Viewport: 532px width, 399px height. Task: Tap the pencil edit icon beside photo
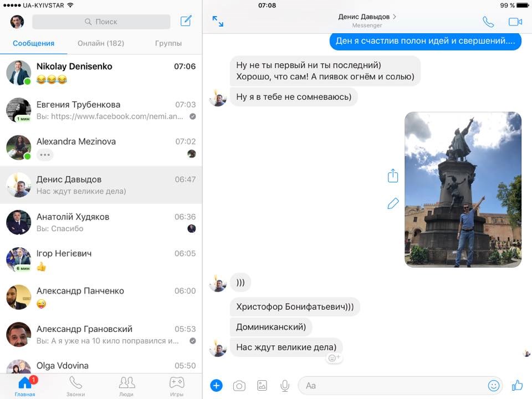click(x=393, y=204)
